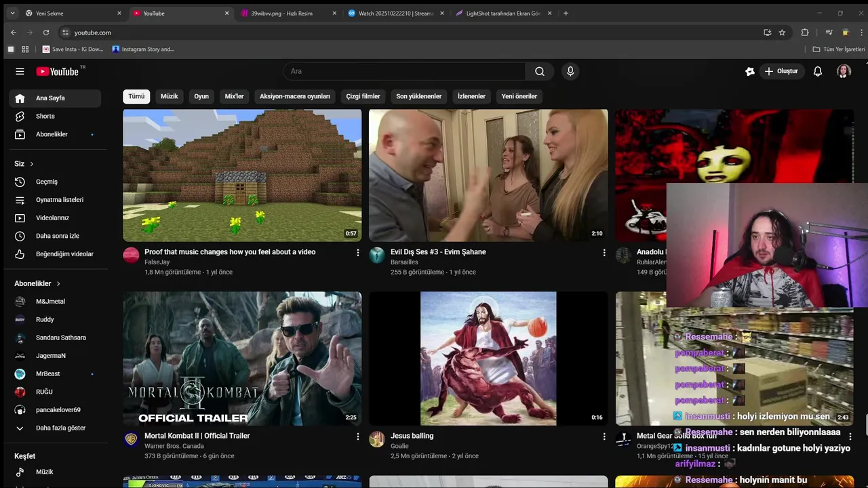Expand Abonelikler section chevron

58,283
